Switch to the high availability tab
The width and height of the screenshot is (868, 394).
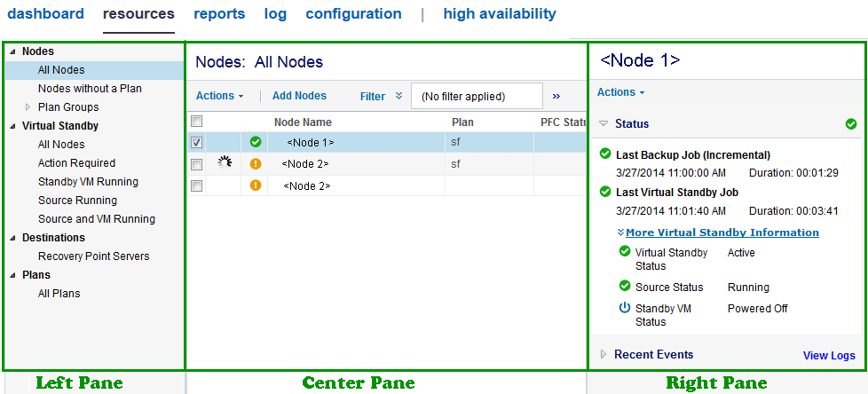pyautogui.click(x=499, y=14)
